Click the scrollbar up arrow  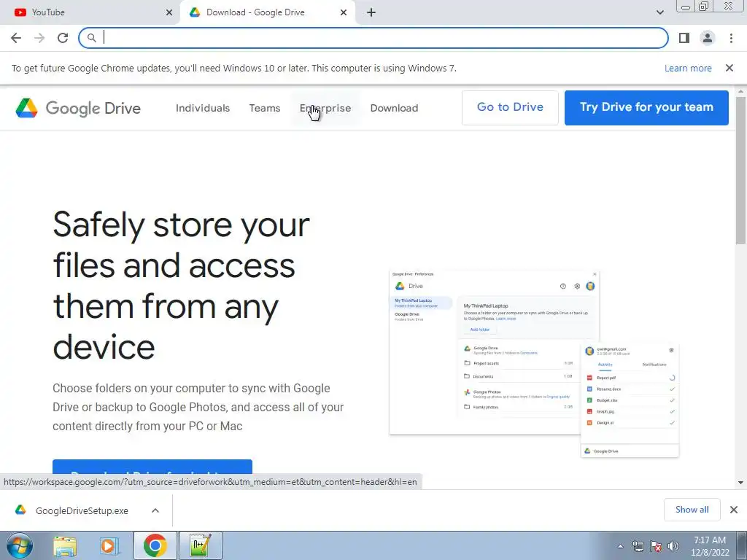pyautogui.click(x=740, y=91)
